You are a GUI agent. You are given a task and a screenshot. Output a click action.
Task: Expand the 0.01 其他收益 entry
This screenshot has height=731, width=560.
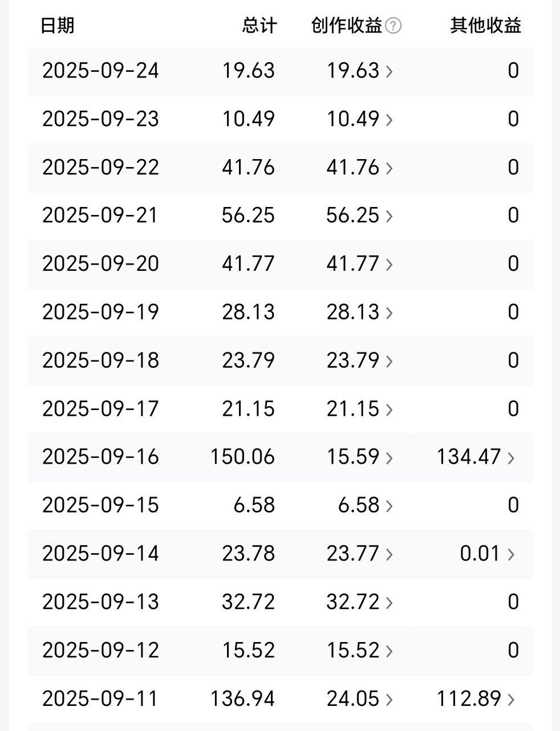pos(511,554)
